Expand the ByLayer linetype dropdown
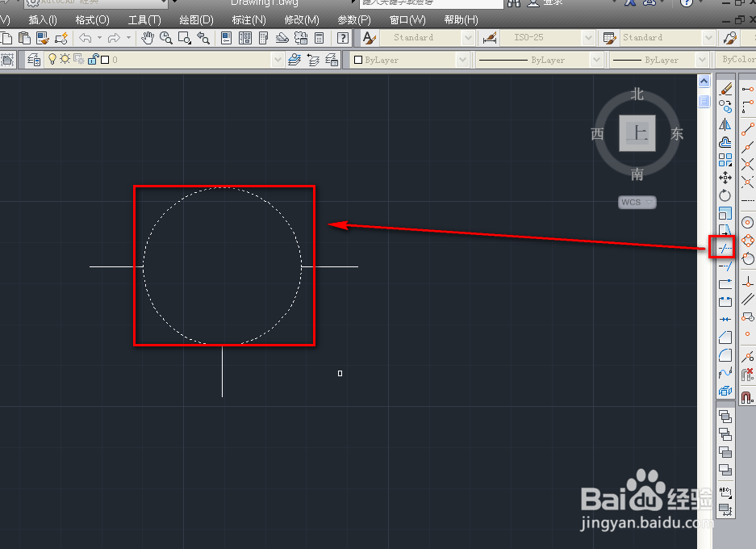The width and height of the screenshot is (756, 549). (596, 60)
